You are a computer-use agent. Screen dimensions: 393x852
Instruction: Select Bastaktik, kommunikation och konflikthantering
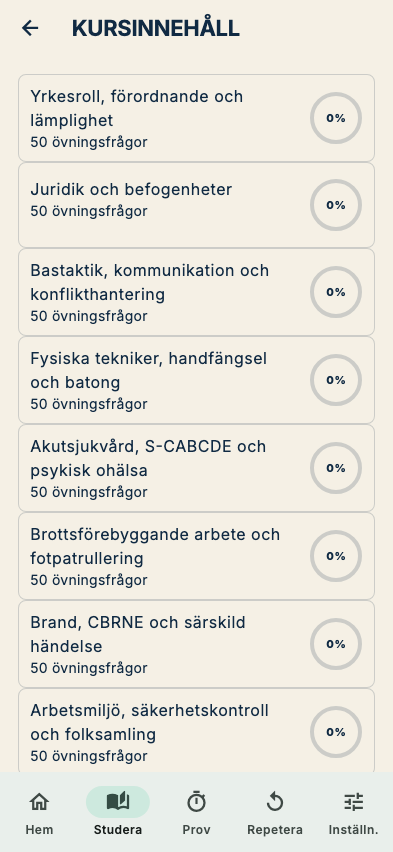[196, 292]
